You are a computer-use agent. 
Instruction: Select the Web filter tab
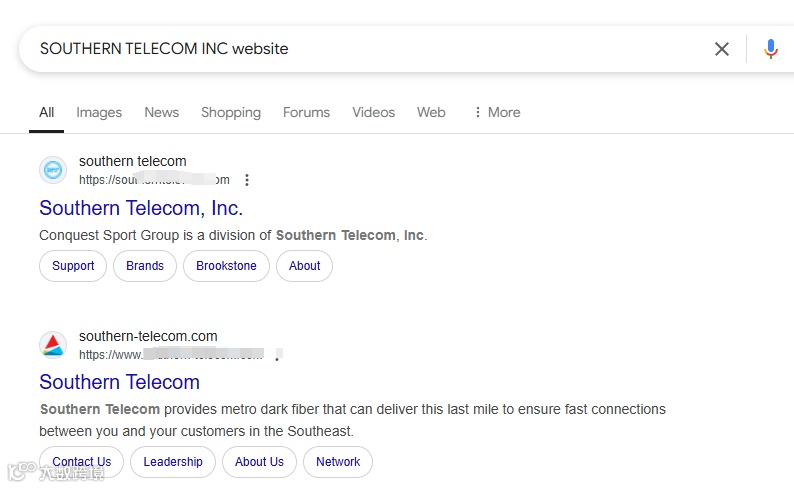(x=431, y=112)
